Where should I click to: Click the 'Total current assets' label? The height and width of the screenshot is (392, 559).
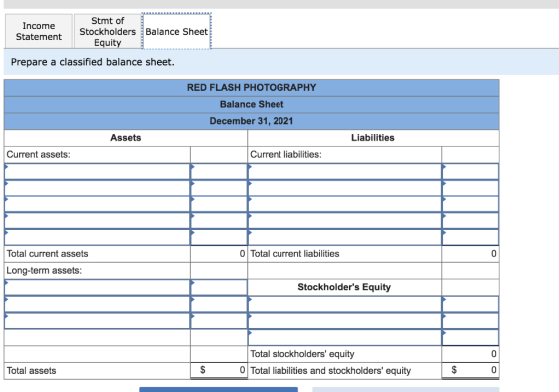coord(48,254)
